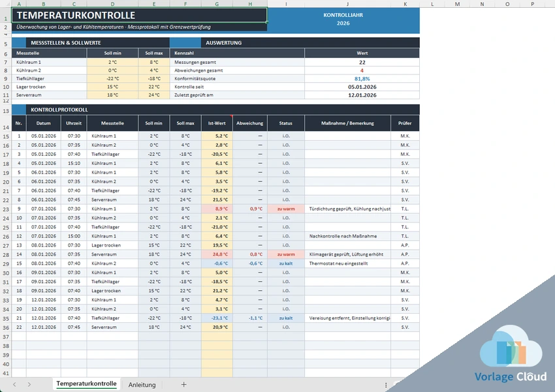Click the Abweichung header cell
Viewport: 555px width, 392px height.
tap(250, 123)
